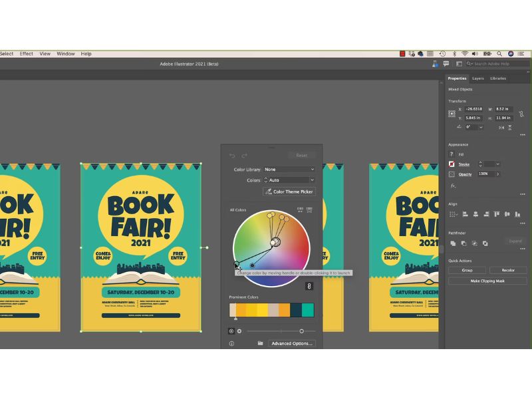This screenshot has width=532, height=399.
Task: Switch to the Layers tab
Action: click(x=478, y=78)
